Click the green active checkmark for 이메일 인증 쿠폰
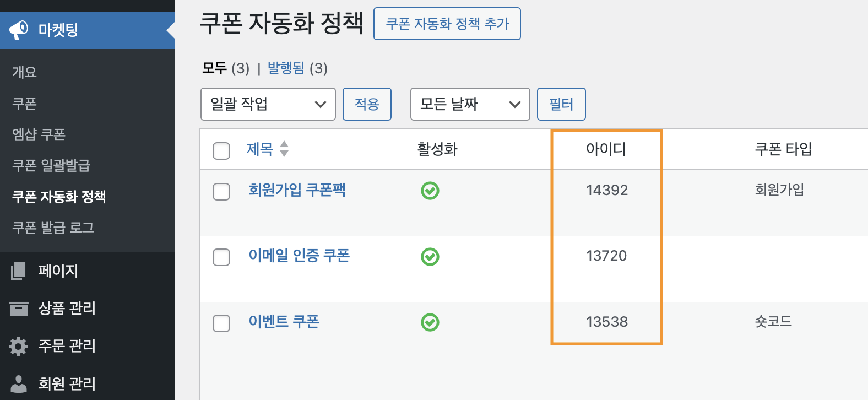Image resolution: width=868 pixels, height=400 pixels. [430, 257]
